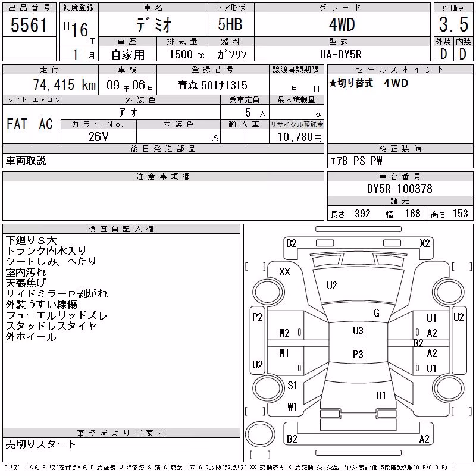Select inspector note スタッドレスタイヤ
Viewport: 476px width, 476px height.
pos(51,325)
